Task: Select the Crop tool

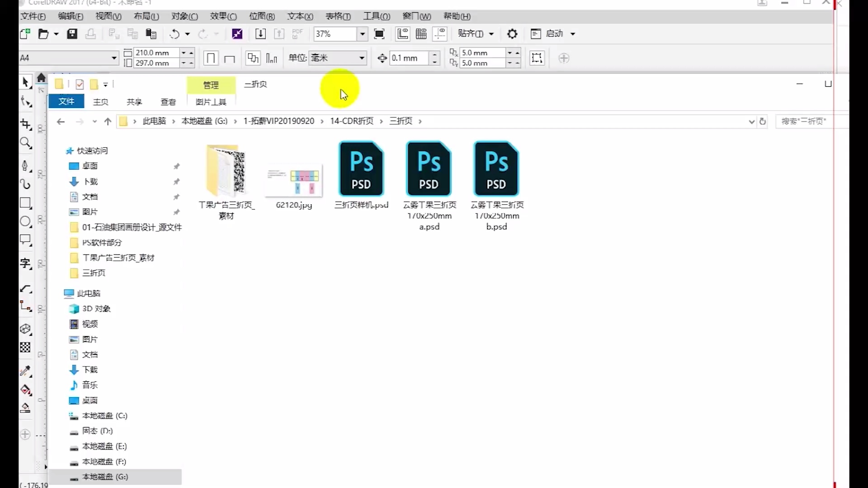Action: (25, 124)
